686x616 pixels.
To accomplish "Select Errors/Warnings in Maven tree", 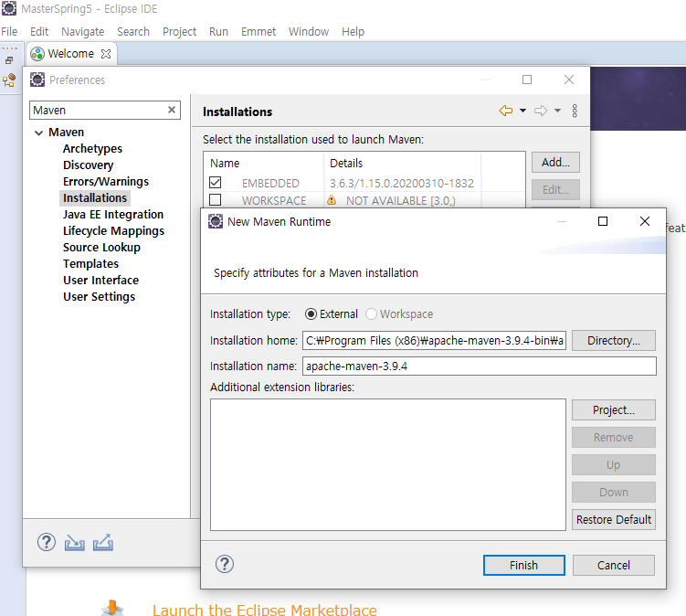I will [x=106, y=182].
